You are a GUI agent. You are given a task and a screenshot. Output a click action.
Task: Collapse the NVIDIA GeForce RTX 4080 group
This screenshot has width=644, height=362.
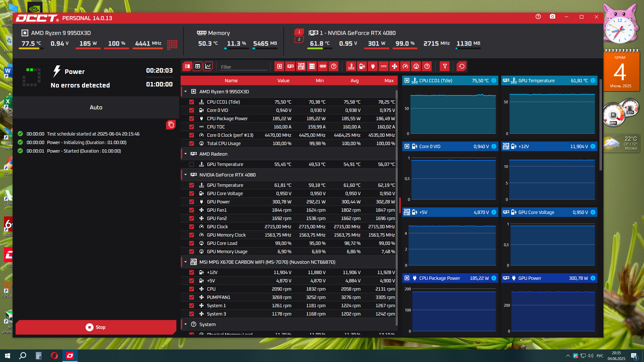tap(186, 175)
